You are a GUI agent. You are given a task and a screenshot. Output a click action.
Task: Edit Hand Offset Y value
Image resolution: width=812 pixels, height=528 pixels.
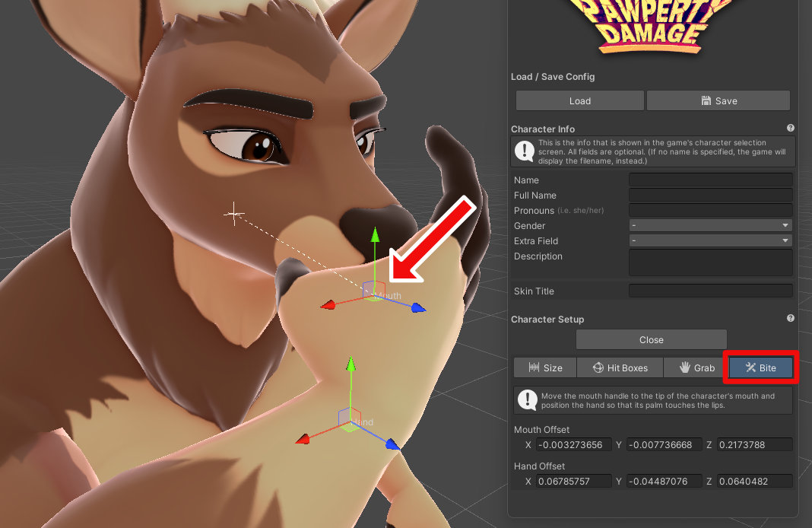pyautogui.click(x=664, y=481)
